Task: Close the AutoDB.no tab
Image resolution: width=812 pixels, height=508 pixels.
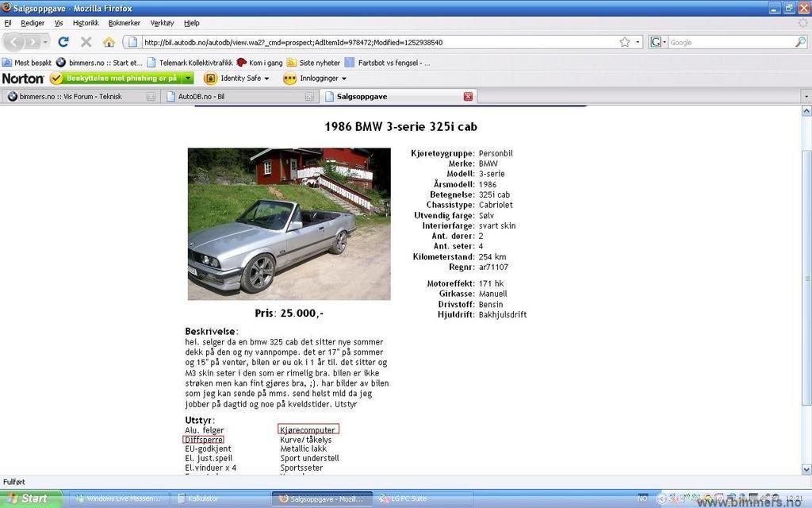Action: (x=309, y=96)
